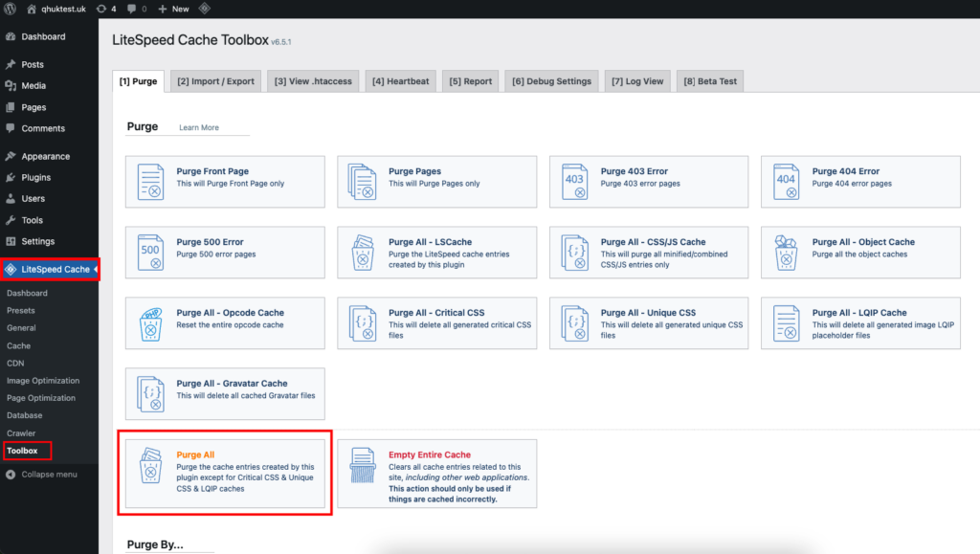Open Crawler in the LiteSpeed submenu

point(21,432)
